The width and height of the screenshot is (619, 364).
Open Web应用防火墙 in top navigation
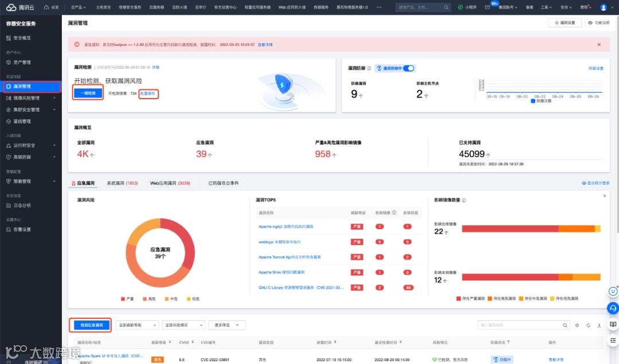click(292, 7)
